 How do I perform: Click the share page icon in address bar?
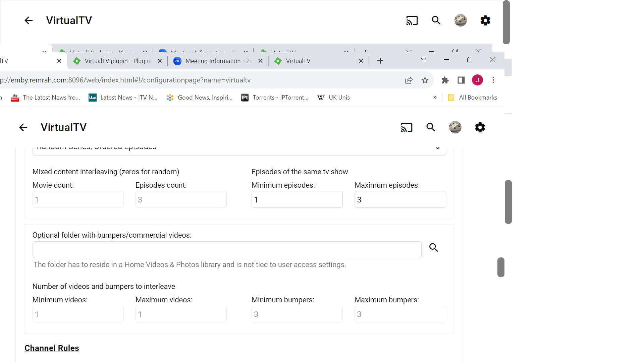coord(409,80)
